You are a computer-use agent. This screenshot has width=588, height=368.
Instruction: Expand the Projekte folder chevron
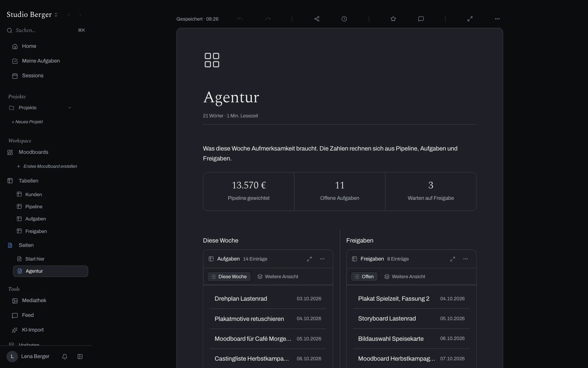[70, 108]
